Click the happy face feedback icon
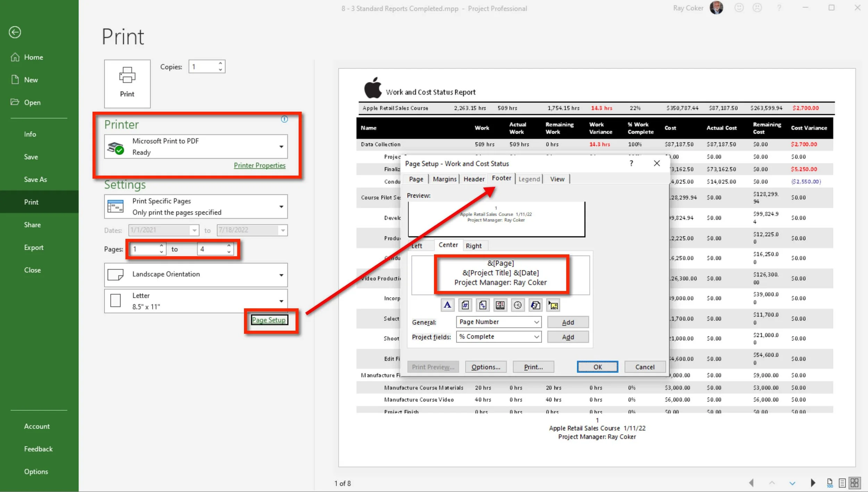Screen dimensions: 868x492 click(x=739, y=8)
